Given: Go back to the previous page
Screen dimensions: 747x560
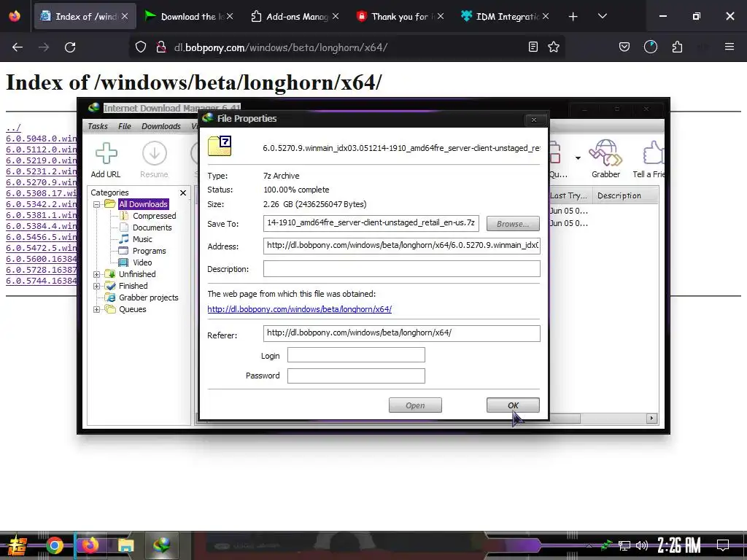Looking at the screenshot, I should pos(18,47).
